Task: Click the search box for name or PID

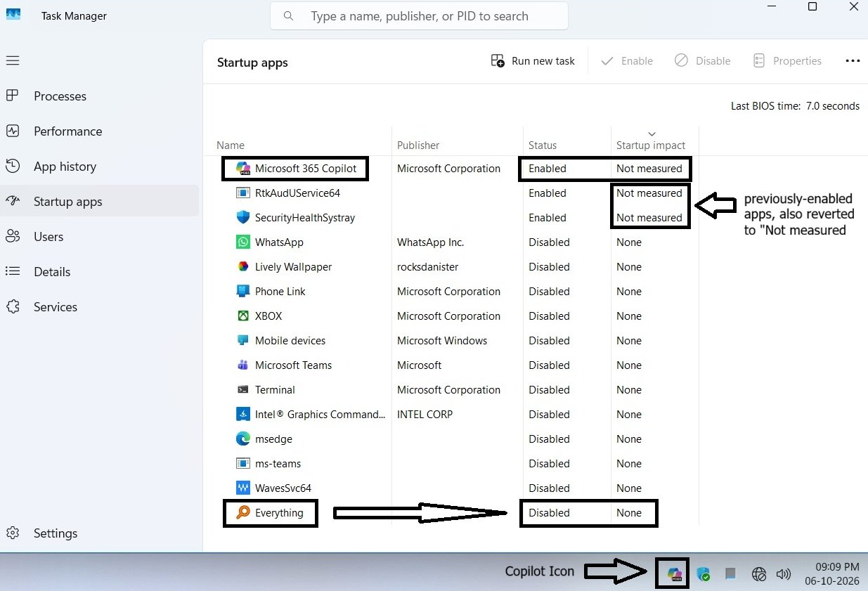Action: (419, 15)
